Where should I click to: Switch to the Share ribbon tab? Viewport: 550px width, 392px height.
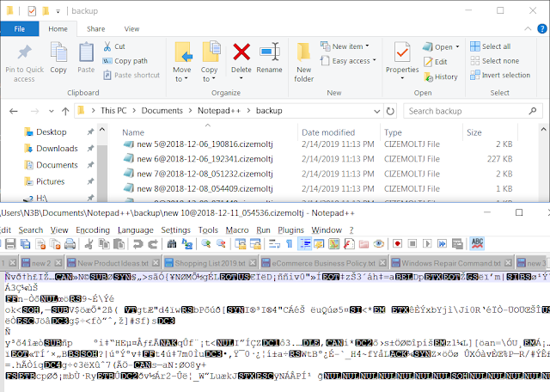(95, 28)
